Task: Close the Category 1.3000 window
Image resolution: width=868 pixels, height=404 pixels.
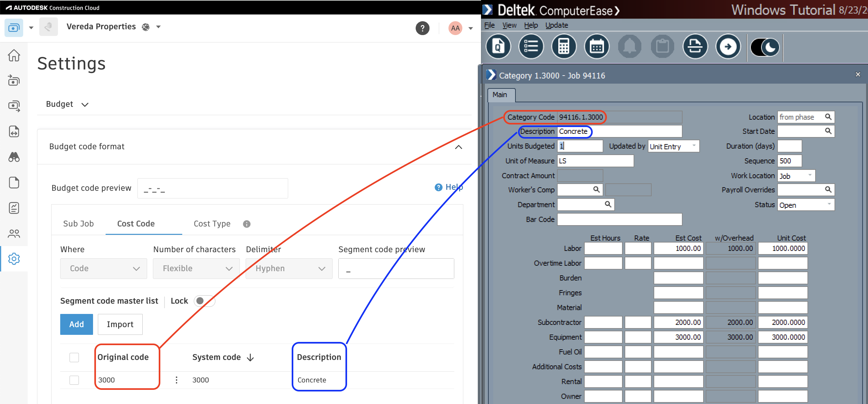Action: coord(858,74)
